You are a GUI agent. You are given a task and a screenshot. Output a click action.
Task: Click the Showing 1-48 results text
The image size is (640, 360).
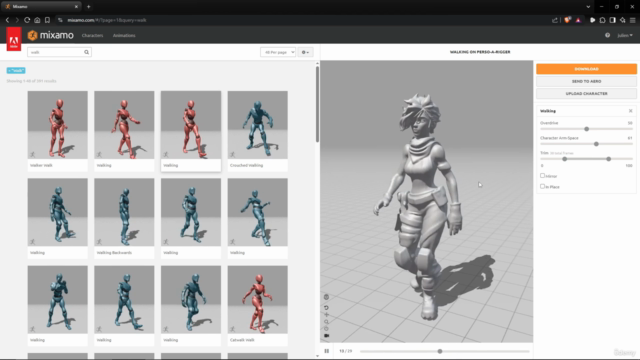(31, 81)
